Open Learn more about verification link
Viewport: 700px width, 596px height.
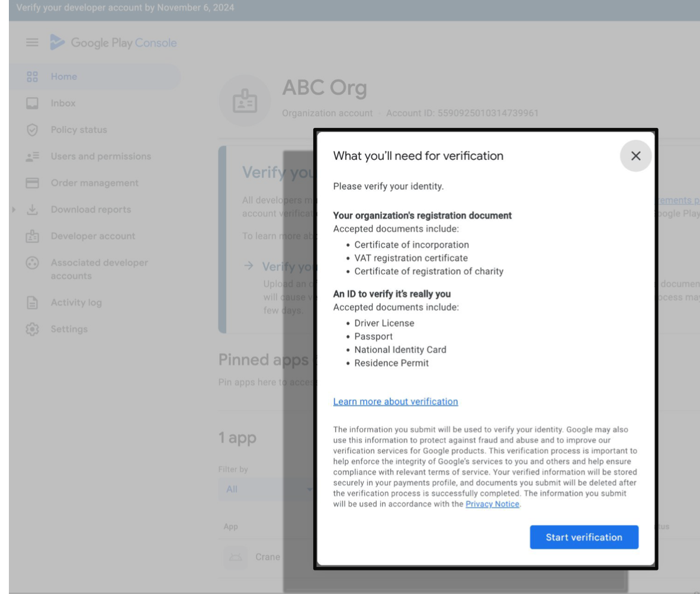point(396,401)
